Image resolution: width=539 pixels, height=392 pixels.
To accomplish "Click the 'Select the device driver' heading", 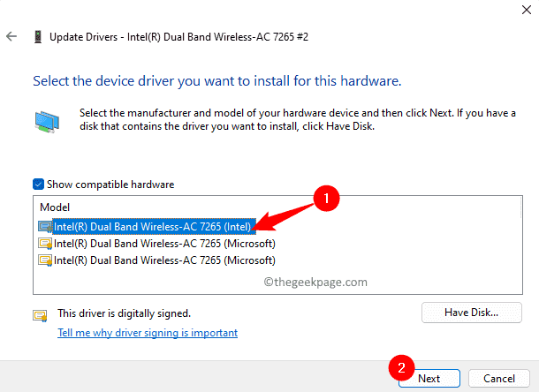I will pyautogui.click(x=217, y=81).
